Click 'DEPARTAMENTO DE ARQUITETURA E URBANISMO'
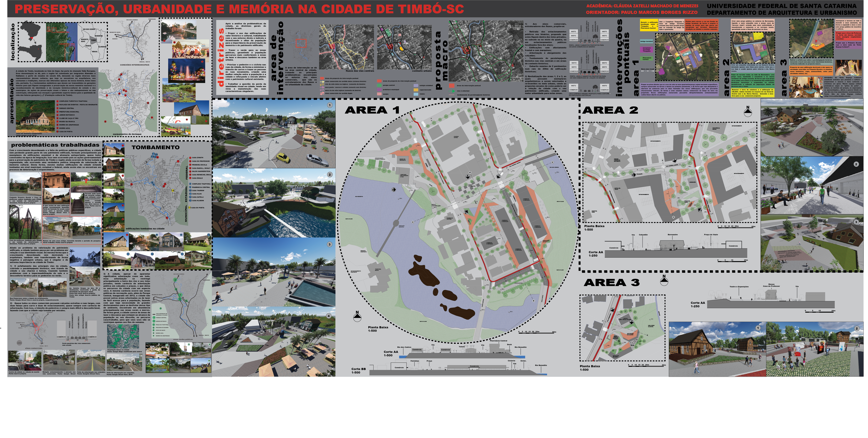Viewport: 868px width, 438px height. point(782,13)
